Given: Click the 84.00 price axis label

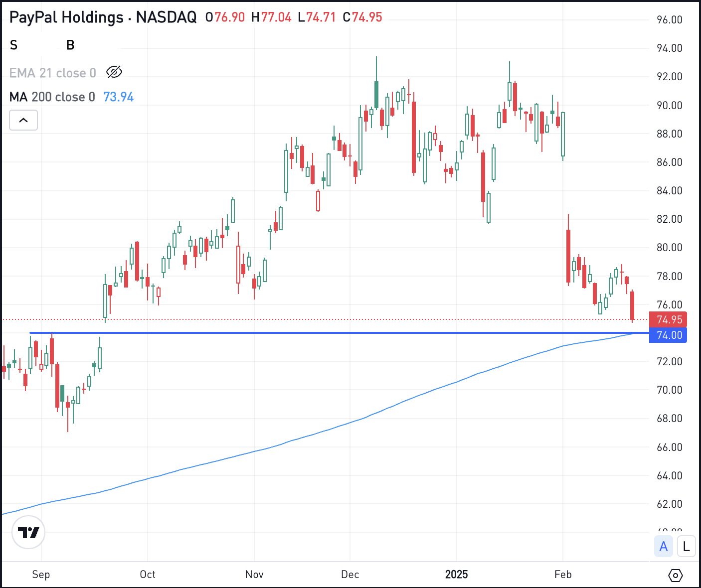Looking at the screenshot, I should click(x=670, y=190).
